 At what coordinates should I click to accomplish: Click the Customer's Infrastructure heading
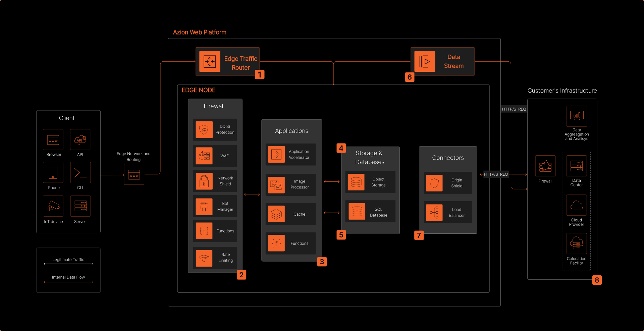coord(562,91)
